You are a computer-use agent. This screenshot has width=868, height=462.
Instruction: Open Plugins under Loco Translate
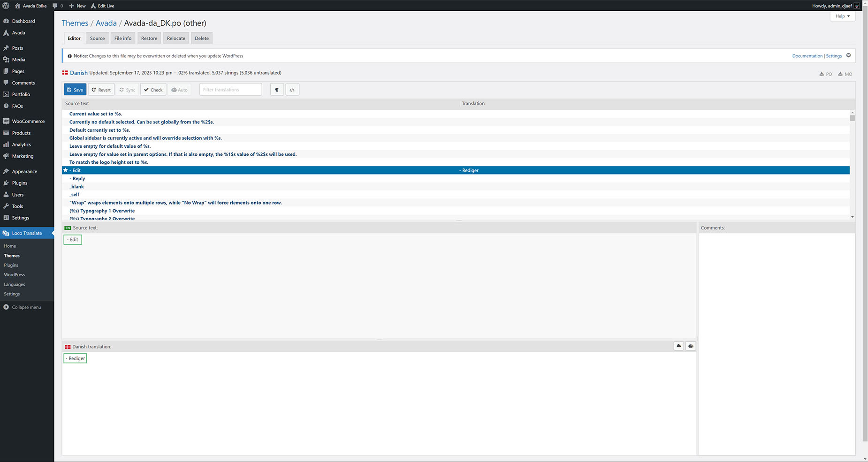click(11, 265)
